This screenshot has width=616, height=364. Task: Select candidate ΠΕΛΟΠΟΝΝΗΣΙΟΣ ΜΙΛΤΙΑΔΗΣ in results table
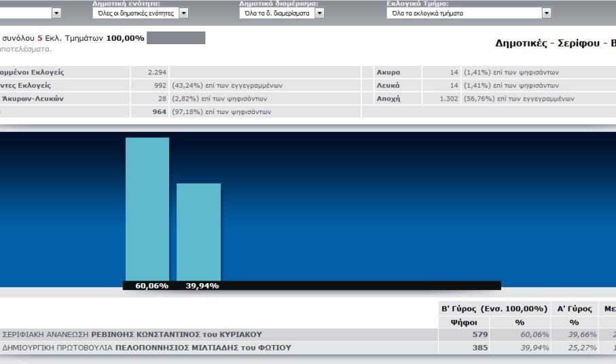tap(203, 348)
